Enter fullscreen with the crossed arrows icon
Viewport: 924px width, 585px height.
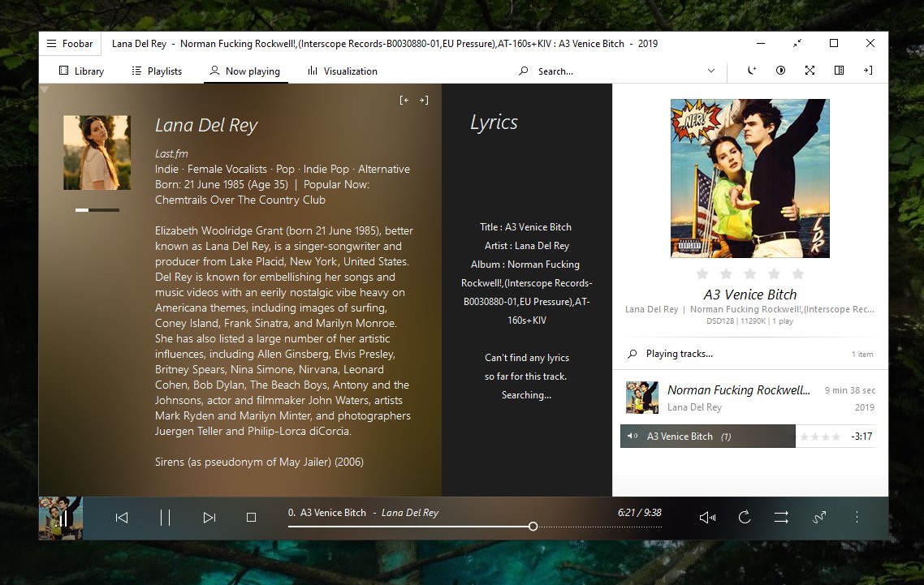(x=810, y=70)
